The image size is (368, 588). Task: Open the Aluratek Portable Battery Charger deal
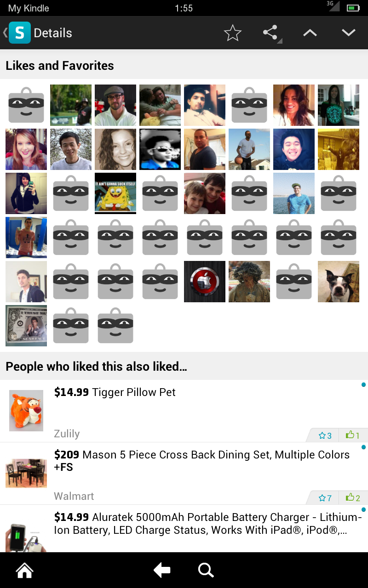(x=207, y=524)
